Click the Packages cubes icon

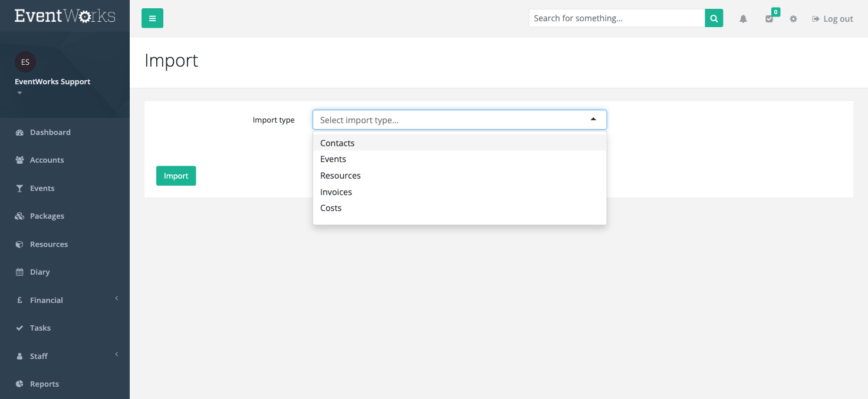[x=19, y=216]
